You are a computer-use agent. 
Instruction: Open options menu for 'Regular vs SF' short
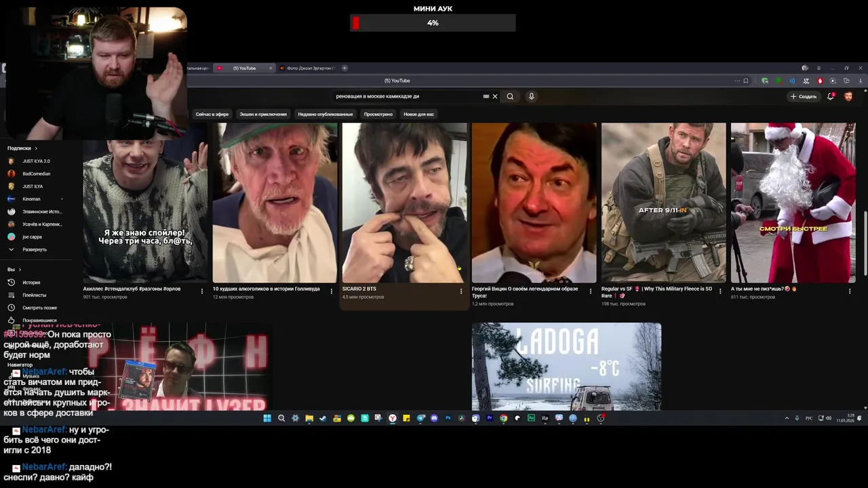(x=720, y=291)
